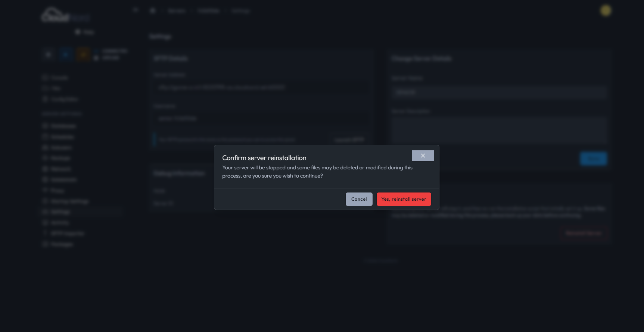Viewport: 644px width, 332px height.
Task: Click the Server Description text area
Action: [499, 131]
